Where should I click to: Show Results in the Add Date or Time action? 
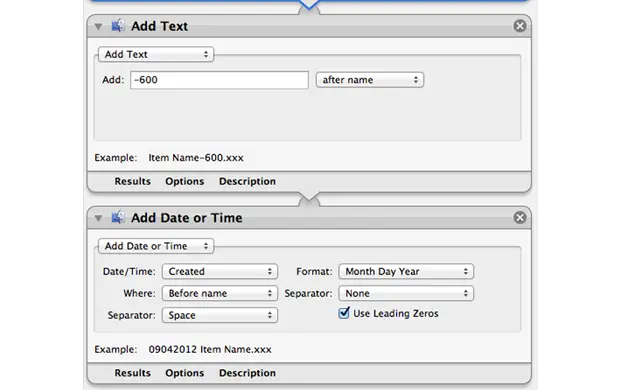coord(132,373)
